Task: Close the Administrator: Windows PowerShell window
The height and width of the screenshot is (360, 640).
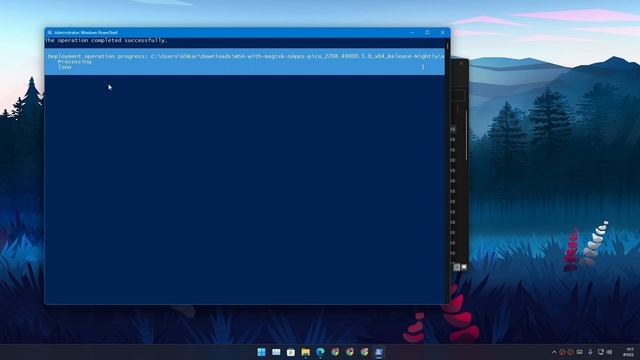Action: click(442, 33)
